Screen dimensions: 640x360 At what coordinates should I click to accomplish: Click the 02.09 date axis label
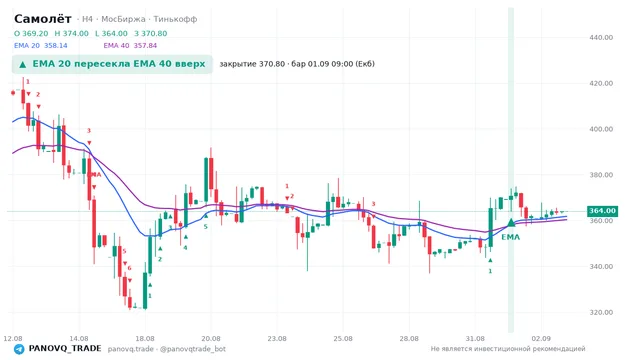[541, 339]
